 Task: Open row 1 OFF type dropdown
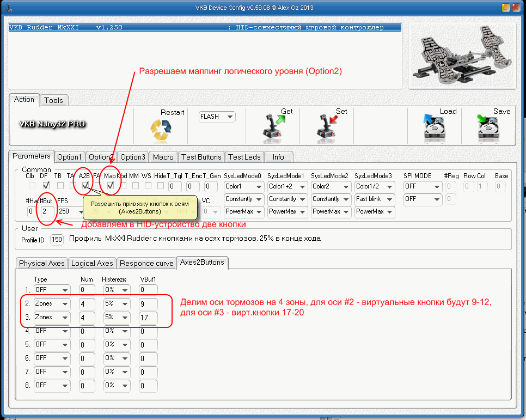[52, 290]
